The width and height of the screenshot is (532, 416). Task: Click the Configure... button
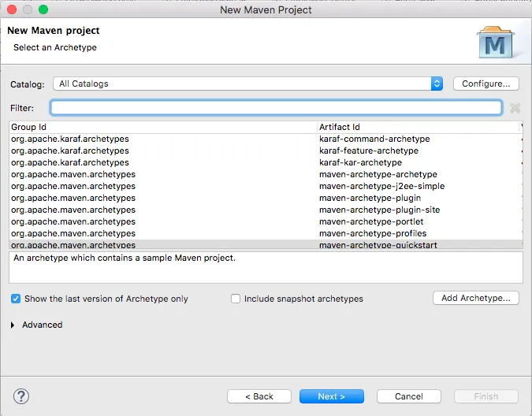485,84
